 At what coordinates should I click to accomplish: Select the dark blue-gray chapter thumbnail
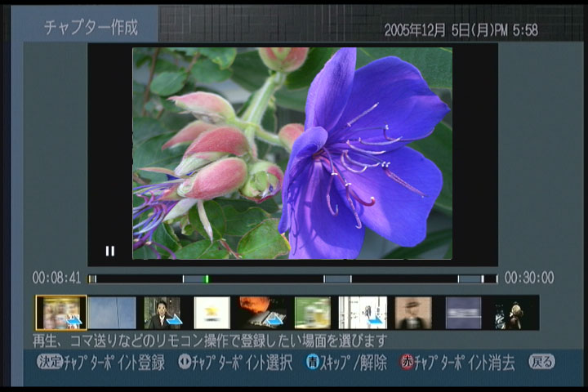click(463, 313)
